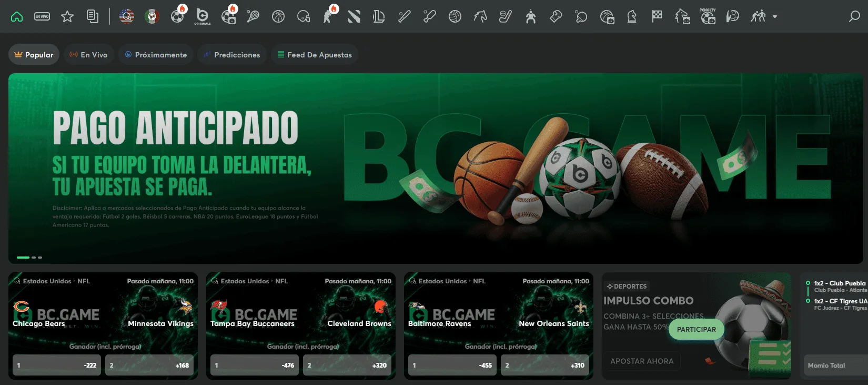Select the chess knight icon
Viewport: 868px width, 385px height.
pos(632,17)
